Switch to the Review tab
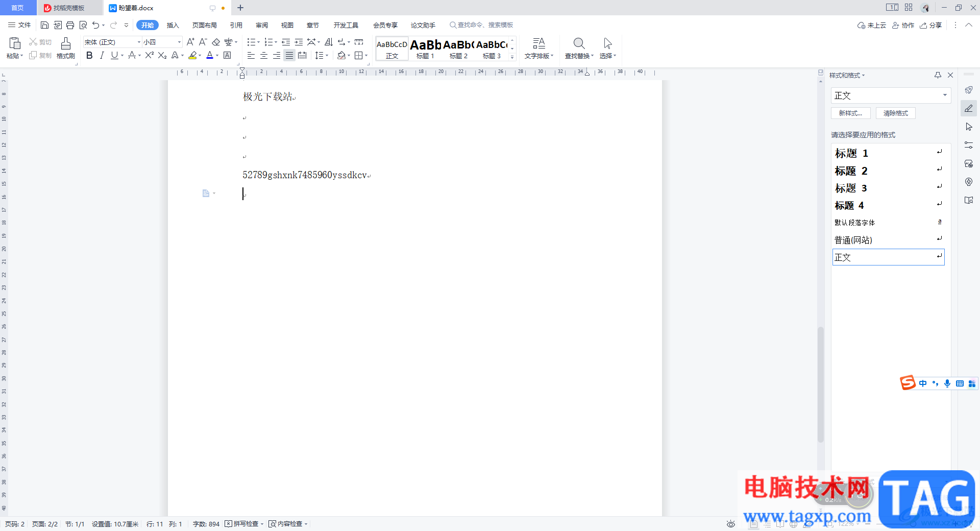The image size is (980, 531). [262, 25]
